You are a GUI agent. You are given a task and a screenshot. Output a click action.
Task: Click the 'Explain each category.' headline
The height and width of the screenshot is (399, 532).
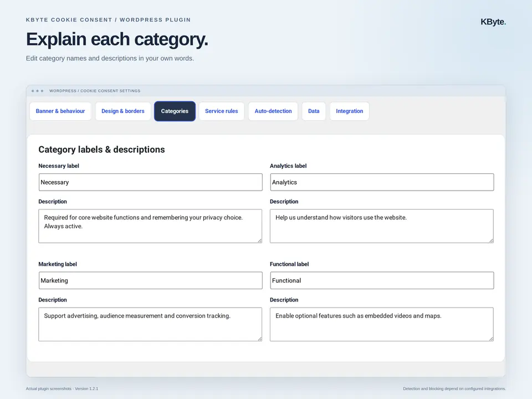click(x=117, y=39)
